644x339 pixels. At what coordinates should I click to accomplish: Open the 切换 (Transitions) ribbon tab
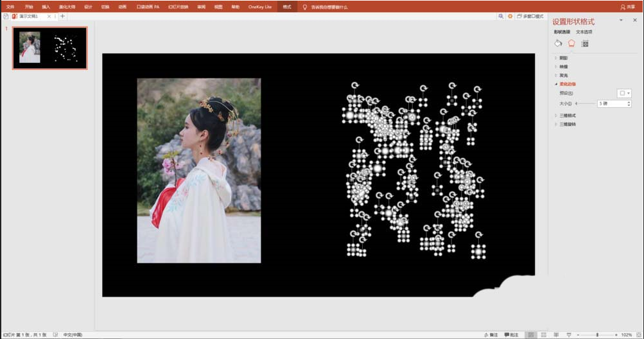pos(105,7)
